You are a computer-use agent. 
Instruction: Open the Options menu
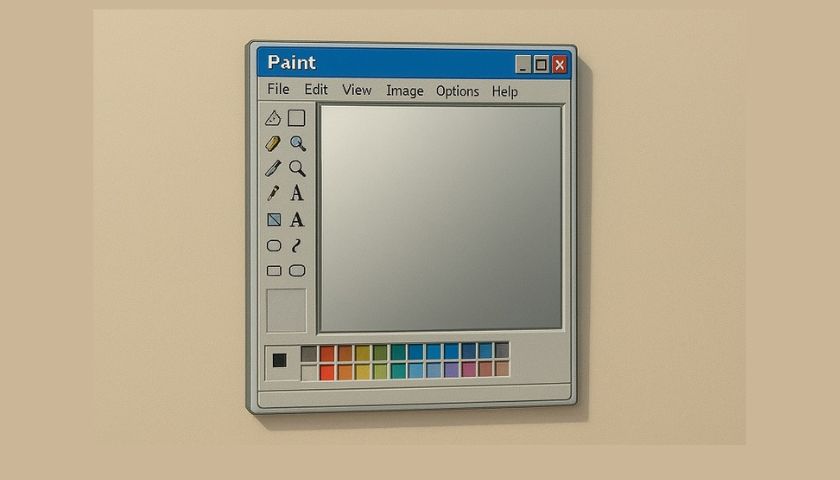[x=457, y=91]
